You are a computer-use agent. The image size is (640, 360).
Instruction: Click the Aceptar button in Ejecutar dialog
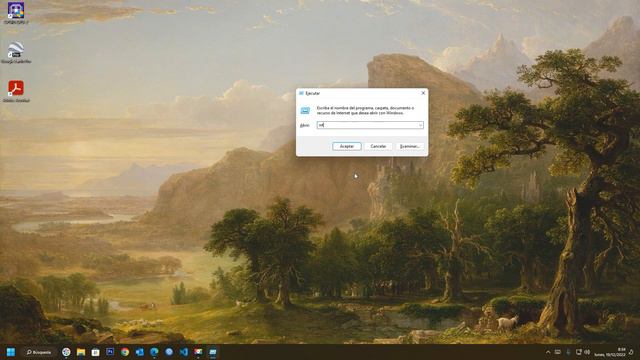[x=347, y=146]
